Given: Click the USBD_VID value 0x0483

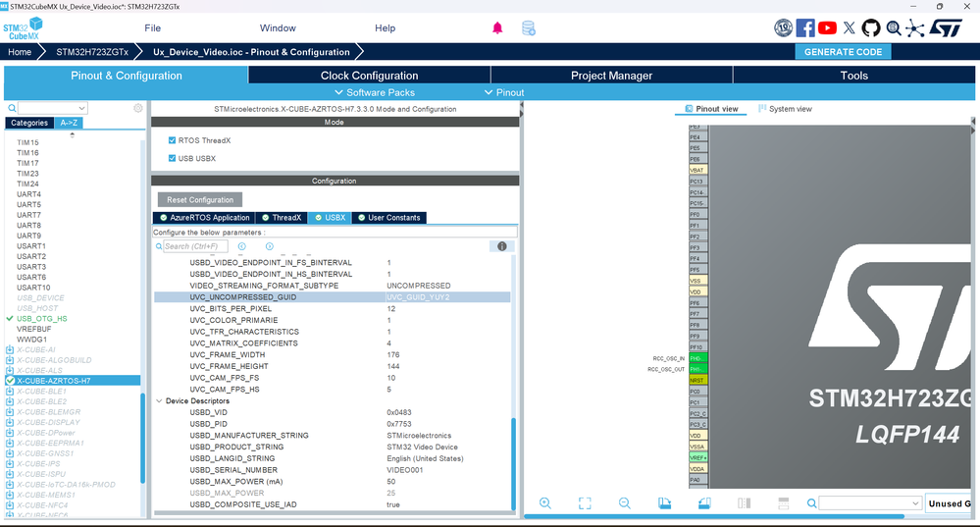Looking at the screenshot, I should pyautogui.click(x=398, y=412).
